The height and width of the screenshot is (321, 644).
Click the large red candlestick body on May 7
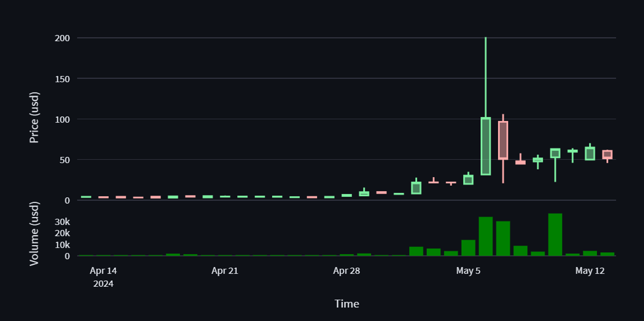point(503,140)
